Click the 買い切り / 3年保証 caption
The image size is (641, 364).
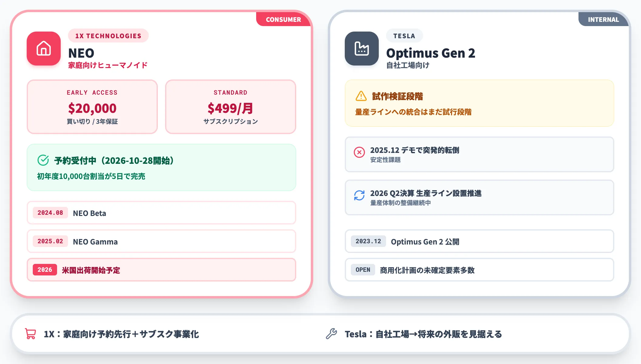[92, 121]
